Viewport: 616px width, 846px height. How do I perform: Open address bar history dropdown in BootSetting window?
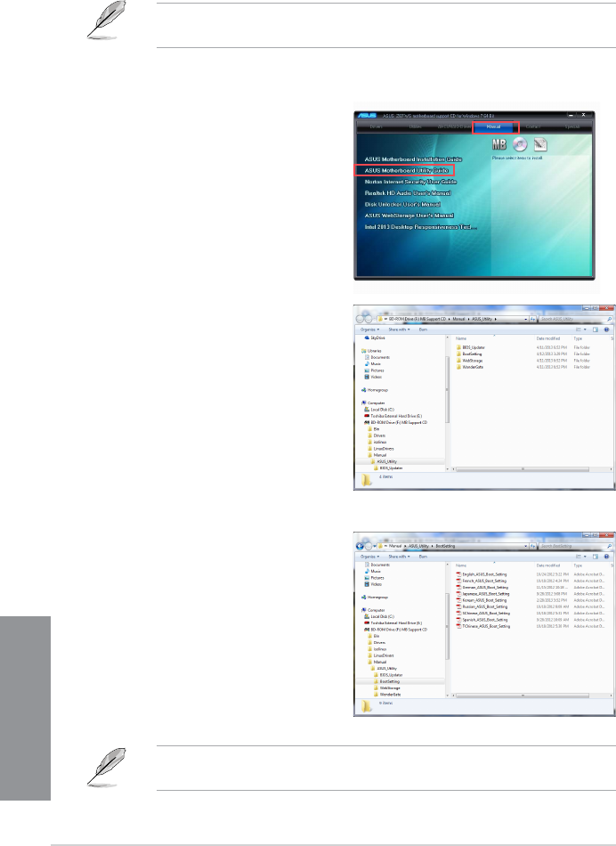click(526, 546)
